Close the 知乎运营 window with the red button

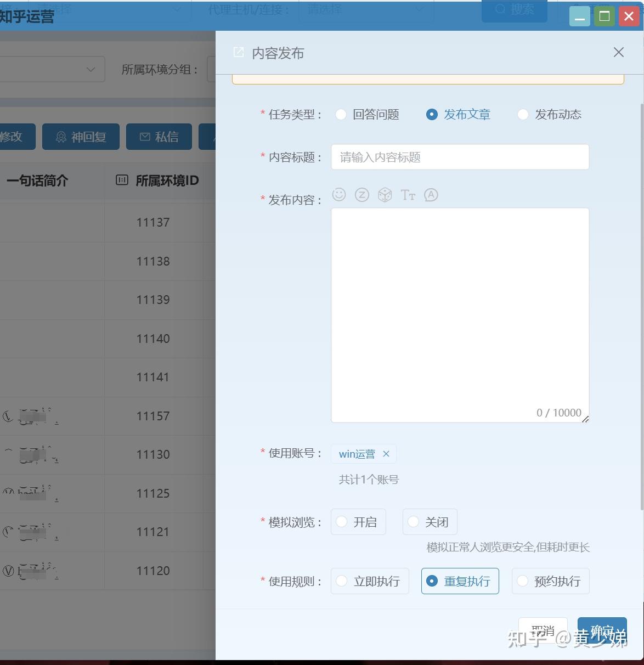[629, 16]
